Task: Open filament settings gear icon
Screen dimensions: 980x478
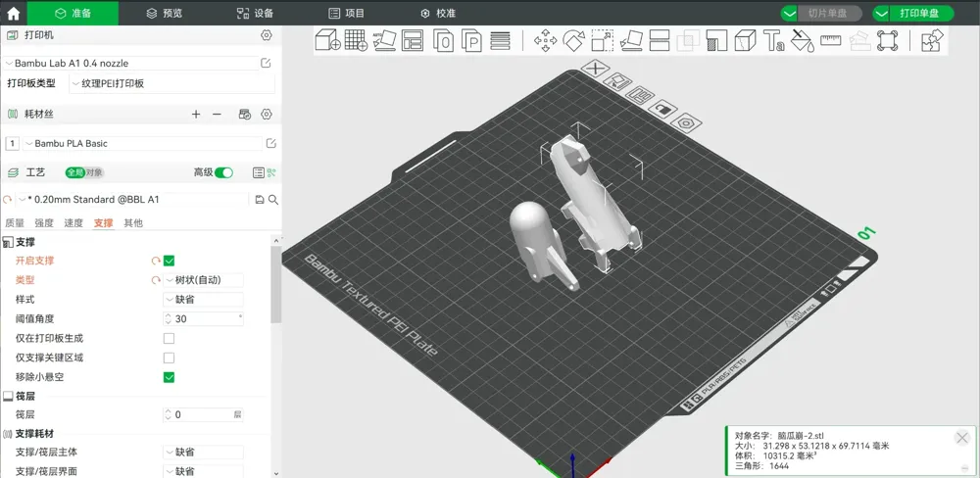Action: pyautogui.click(x=267, y=114)
